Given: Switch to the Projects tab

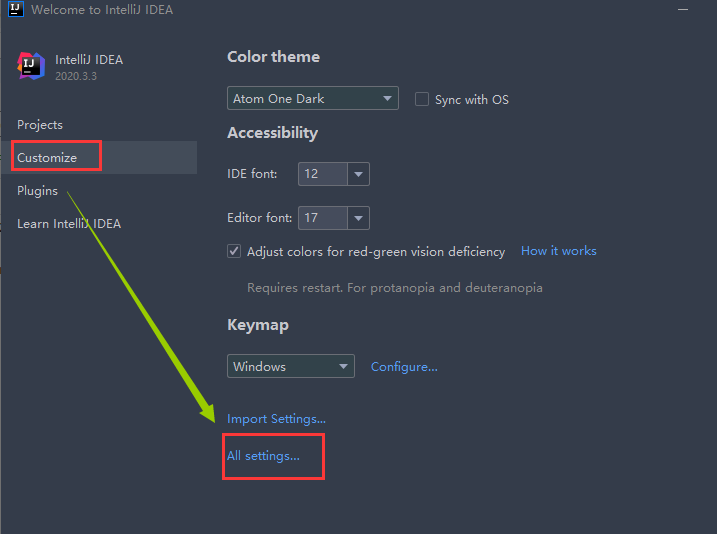Looking at the screenshot, I should [x=40, y=125].
